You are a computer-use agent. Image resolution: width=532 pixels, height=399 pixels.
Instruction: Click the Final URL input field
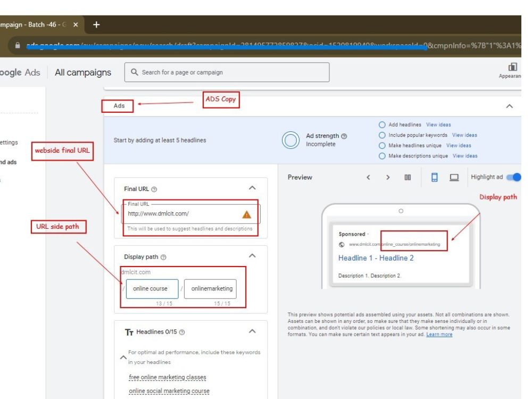point(190,214)
